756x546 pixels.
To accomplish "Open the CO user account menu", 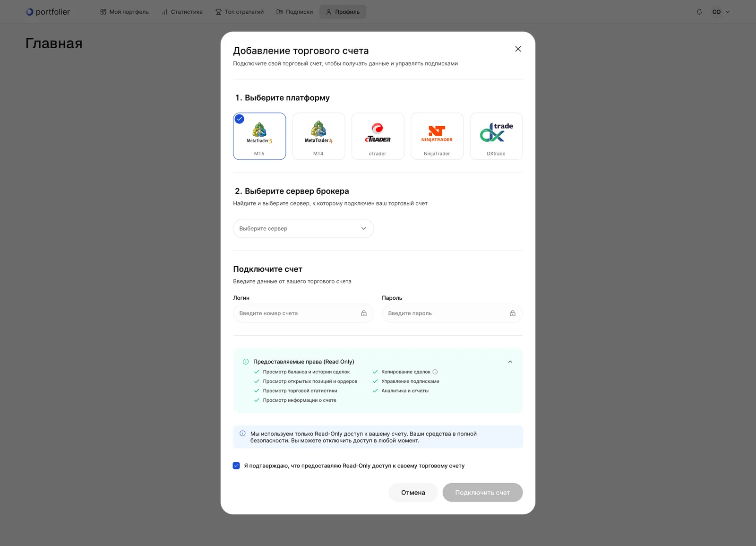I will coord(721,12).
